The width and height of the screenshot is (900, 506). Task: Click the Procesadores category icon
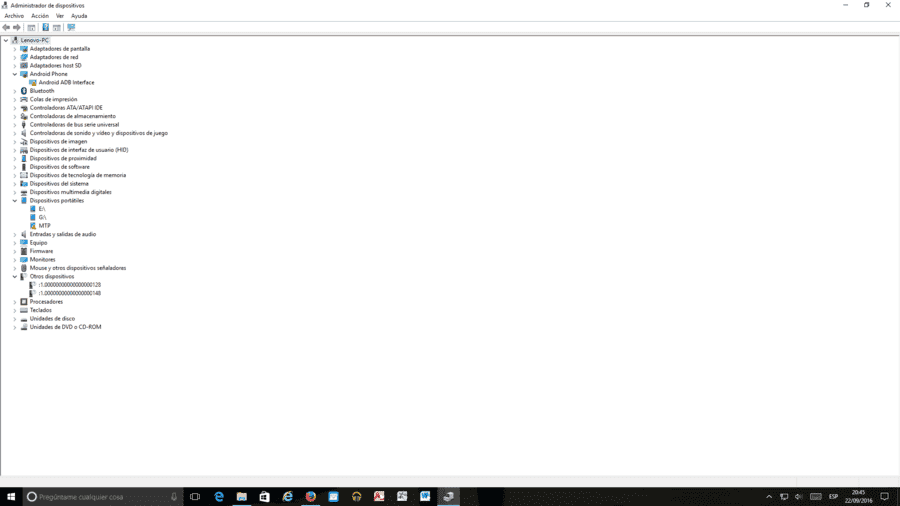point(24,302)
